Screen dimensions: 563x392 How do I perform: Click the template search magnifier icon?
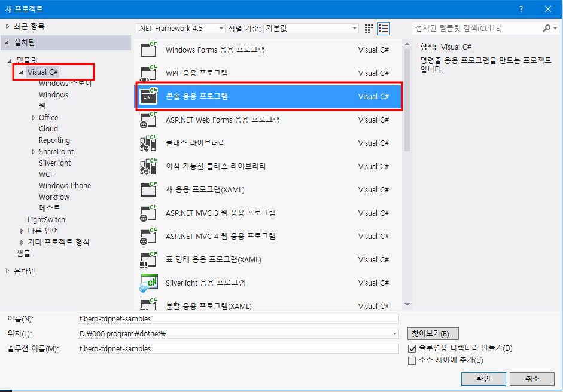[546, 28]
